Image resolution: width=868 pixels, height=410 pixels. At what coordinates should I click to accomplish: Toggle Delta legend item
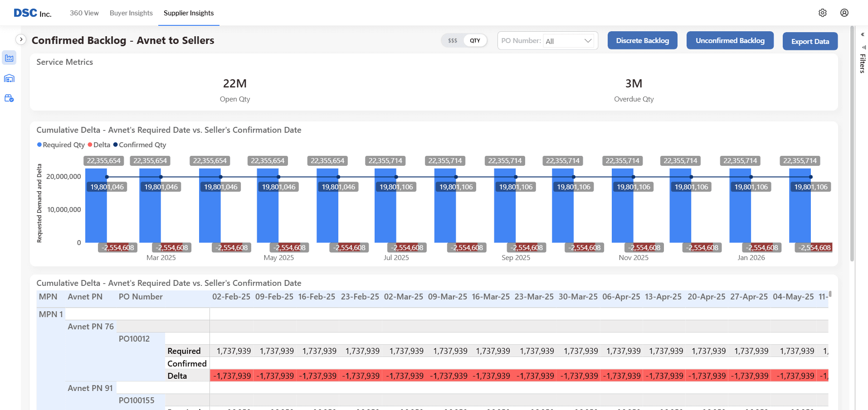[99, 145]
